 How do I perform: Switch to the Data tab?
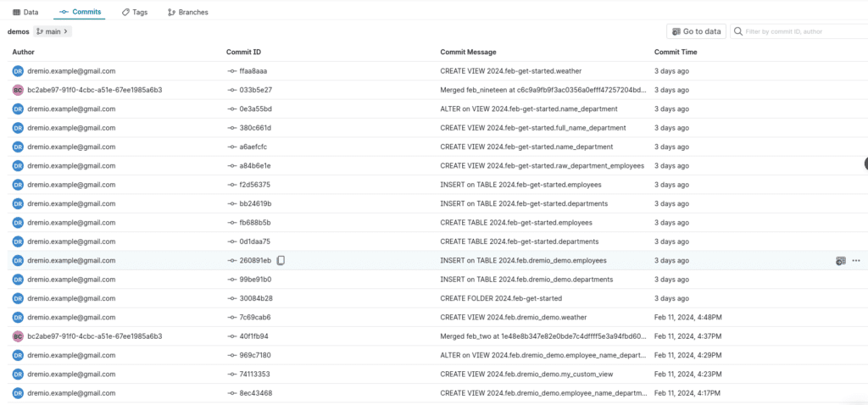[x=25, y=12]
